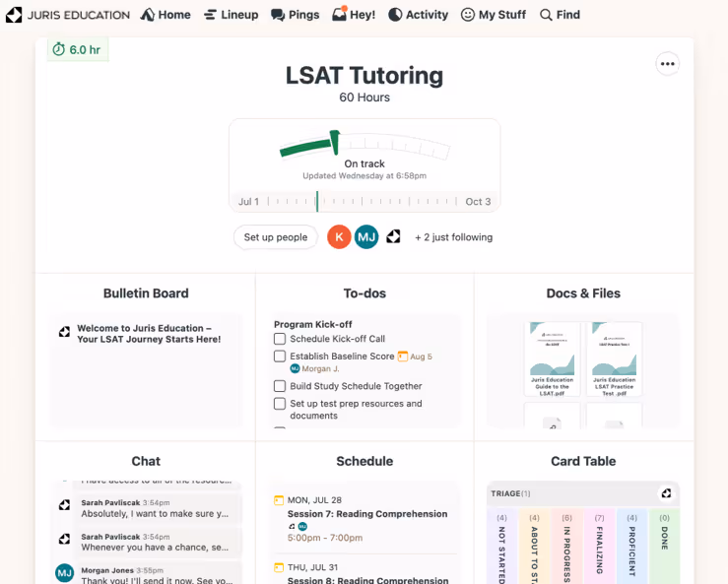Click Sarah's avatar on Whenever you have message
Screen dimensions: 728x584
pos(65,539)
